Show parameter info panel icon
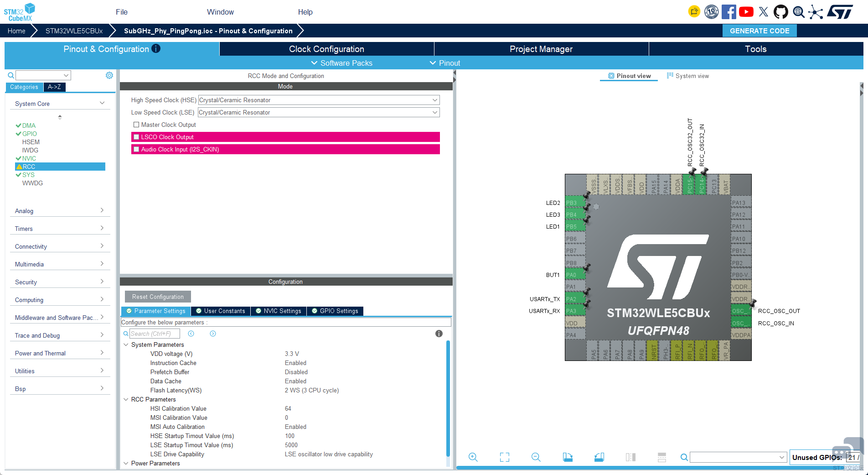 (439, 334)
